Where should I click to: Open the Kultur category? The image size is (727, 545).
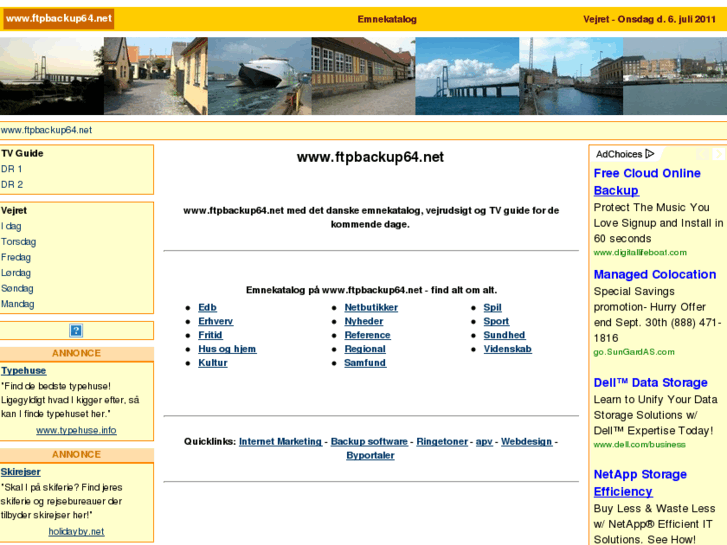pos(213,363)
